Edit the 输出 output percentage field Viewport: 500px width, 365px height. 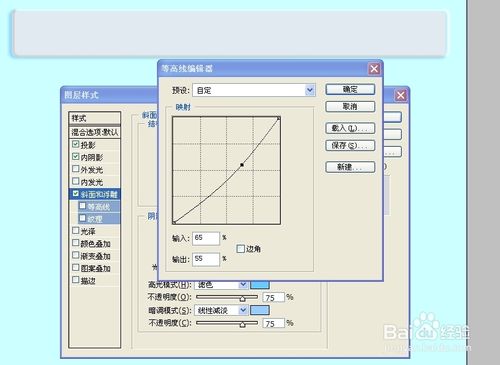(206, 259)
